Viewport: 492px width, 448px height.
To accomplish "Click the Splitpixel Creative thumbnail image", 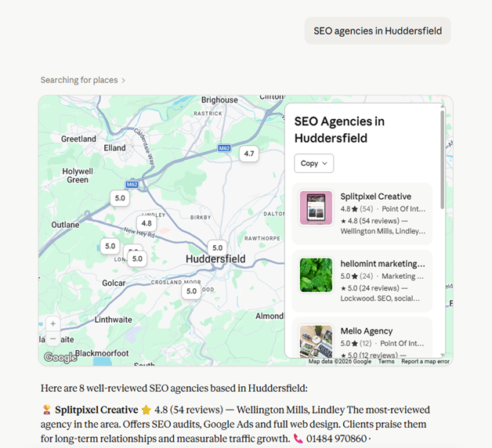I will (x=316, y=208).
